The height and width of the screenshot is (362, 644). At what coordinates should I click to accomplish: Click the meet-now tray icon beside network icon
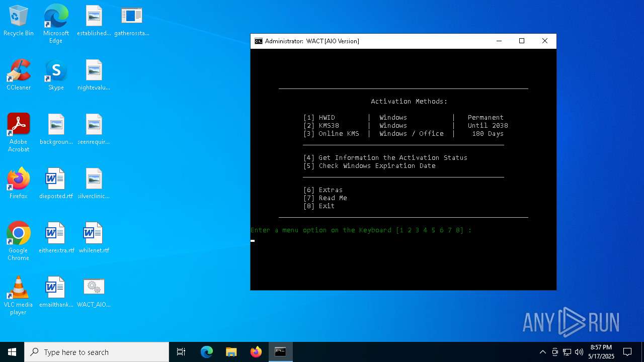[555, 352]
